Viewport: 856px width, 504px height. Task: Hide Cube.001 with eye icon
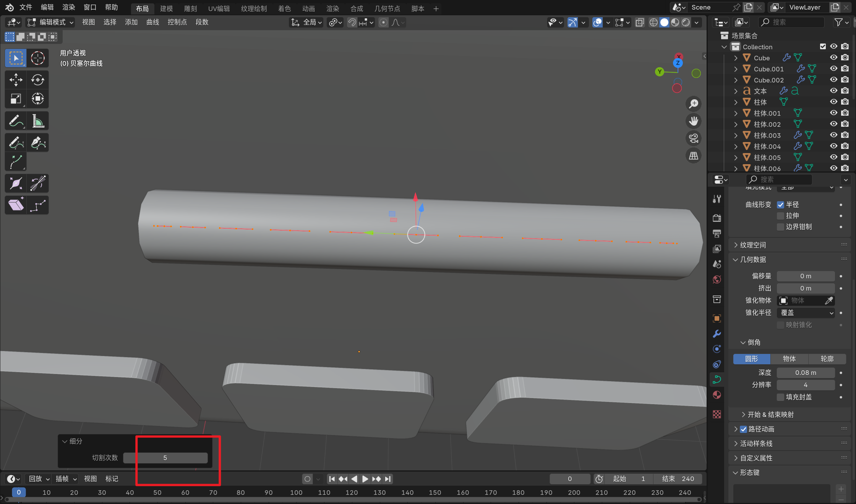(x=833, y=69)
